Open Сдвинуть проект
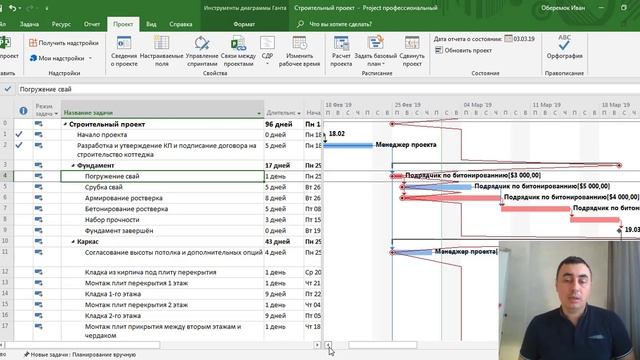 click(412, 52)
